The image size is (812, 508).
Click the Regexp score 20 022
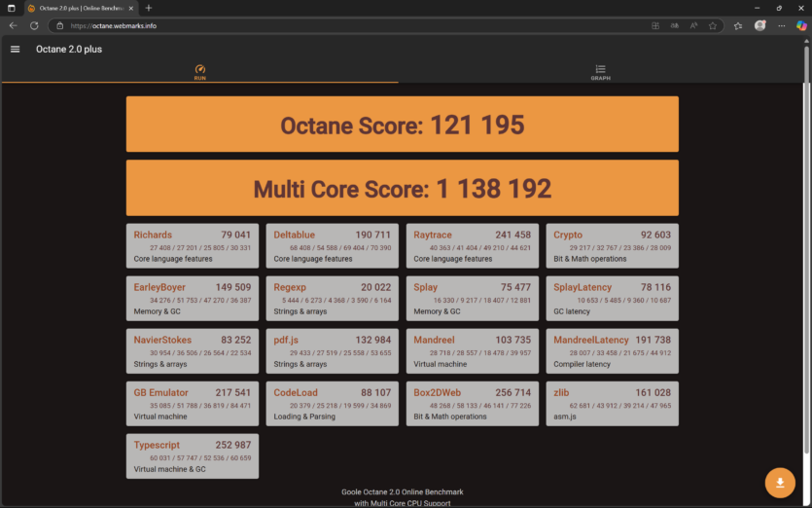[376, 287]
